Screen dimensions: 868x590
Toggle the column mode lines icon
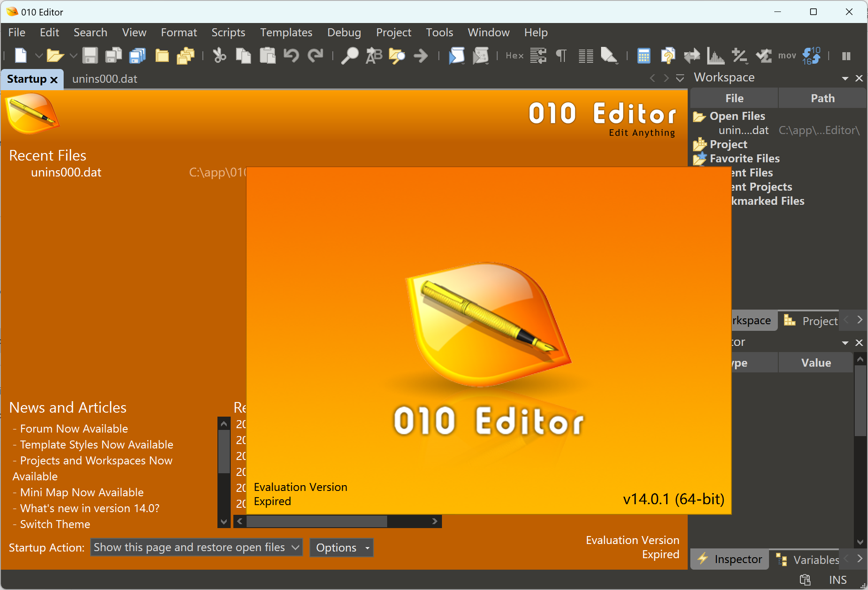tap(586, 56)
